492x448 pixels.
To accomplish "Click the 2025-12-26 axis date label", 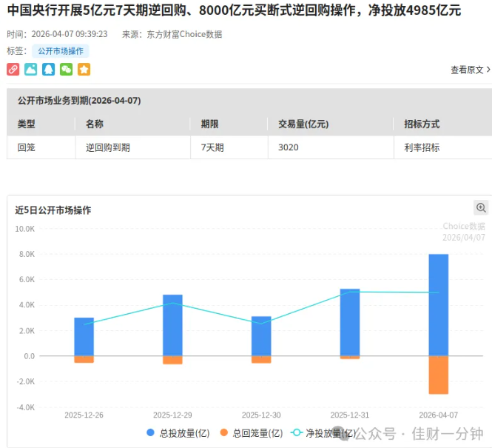I will tap(84, 415).
